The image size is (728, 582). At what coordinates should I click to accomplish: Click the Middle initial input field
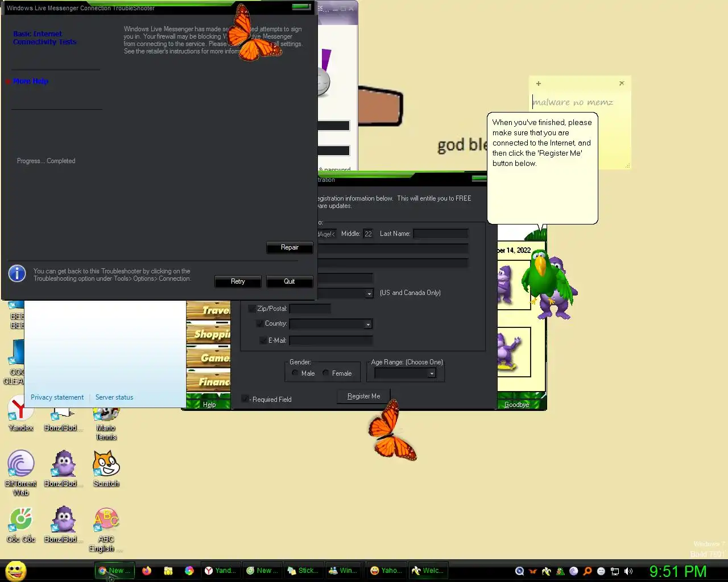pos(368,234)
